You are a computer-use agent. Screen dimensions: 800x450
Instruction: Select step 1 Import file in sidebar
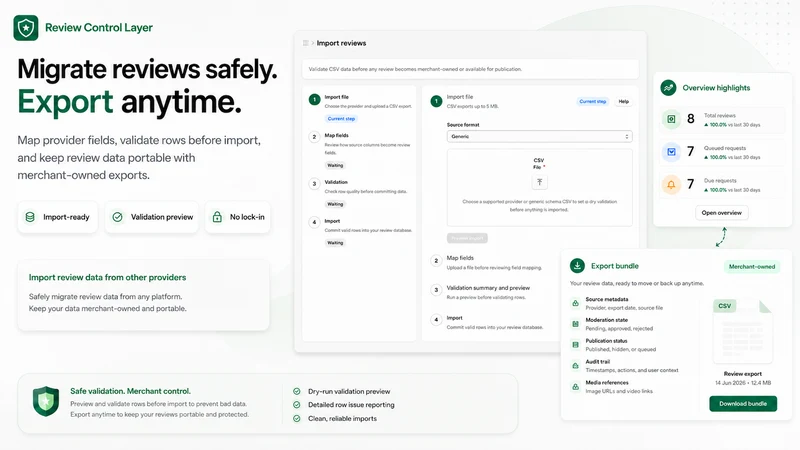[360, 107]
